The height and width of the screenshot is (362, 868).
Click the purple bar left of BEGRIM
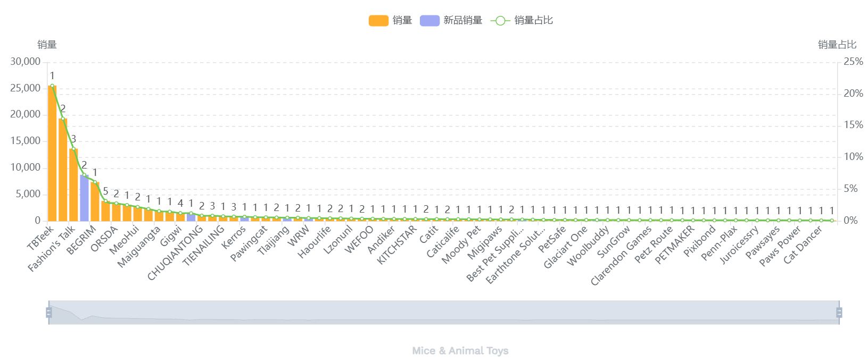[x=84, y=198]
